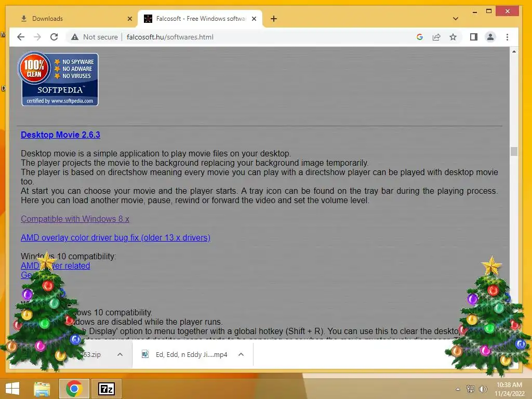Go back to the previous page

(21, 37)
